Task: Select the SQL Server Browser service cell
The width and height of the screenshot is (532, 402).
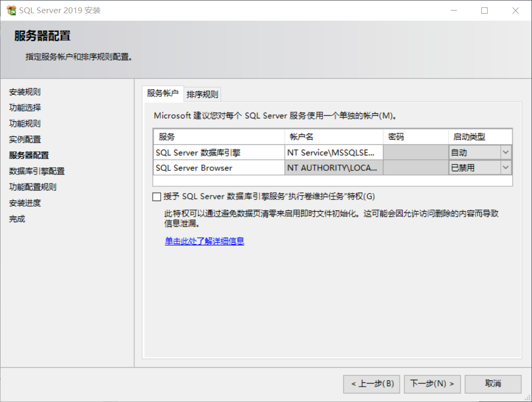Action: click(x=219, y=168)
